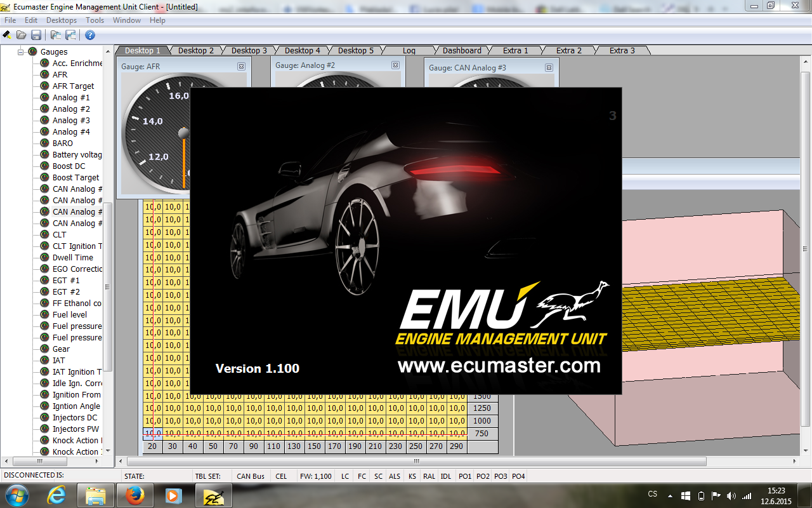Collapse the Gauges tree node
This screenshot has width=812, height=508.
[21, 51]
